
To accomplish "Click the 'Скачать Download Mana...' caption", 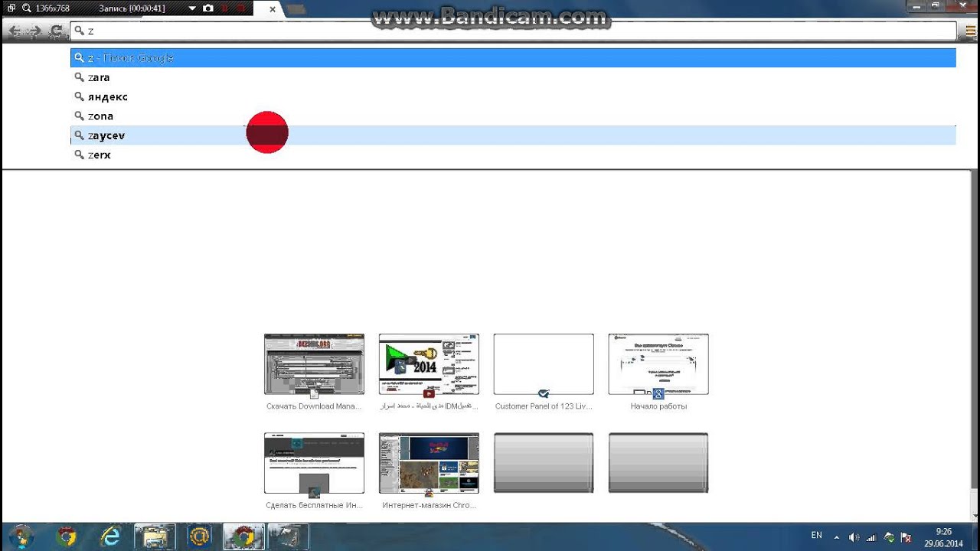I will 314,406.
